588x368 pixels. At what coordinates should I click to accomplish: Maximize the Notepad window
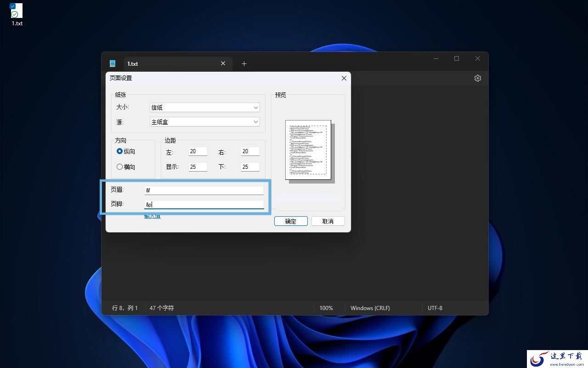click(457, 58)
